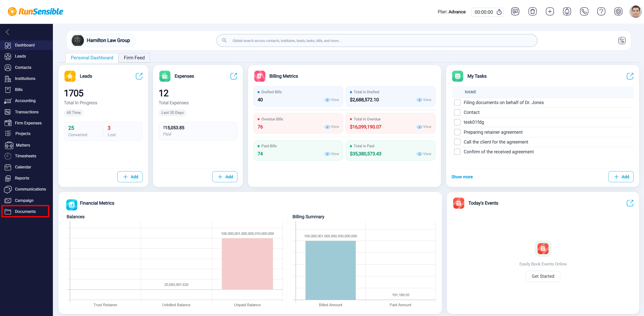
Task: Check the Contact task checkbox
Action: 457,112
